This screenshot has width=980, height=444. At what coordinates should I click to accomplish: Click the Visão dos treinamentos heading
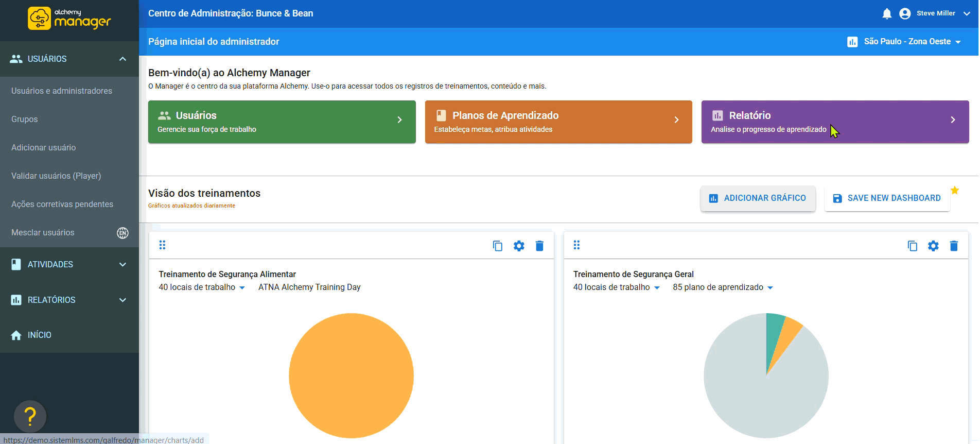pyautogui.click(x=204, y=193)
